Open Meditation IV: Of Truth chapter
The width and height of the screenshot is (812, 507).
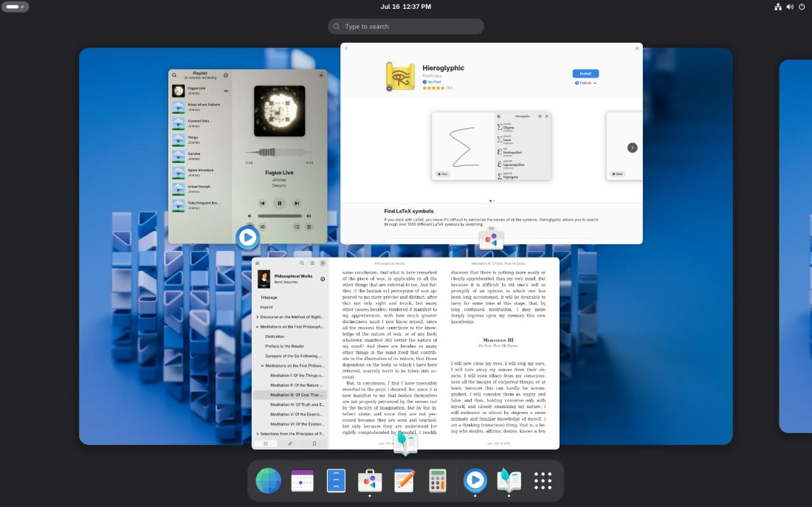coord(290,404)
